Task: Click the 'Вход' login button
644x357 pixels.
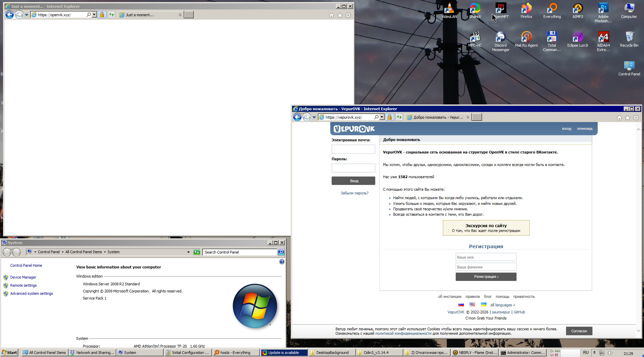Action: point(353,181)
